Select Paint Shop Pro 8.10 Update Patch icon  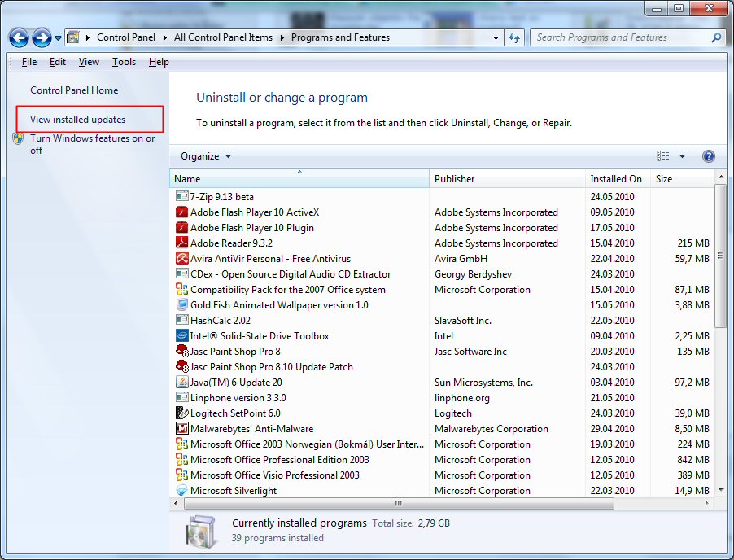tap(181, 366)
